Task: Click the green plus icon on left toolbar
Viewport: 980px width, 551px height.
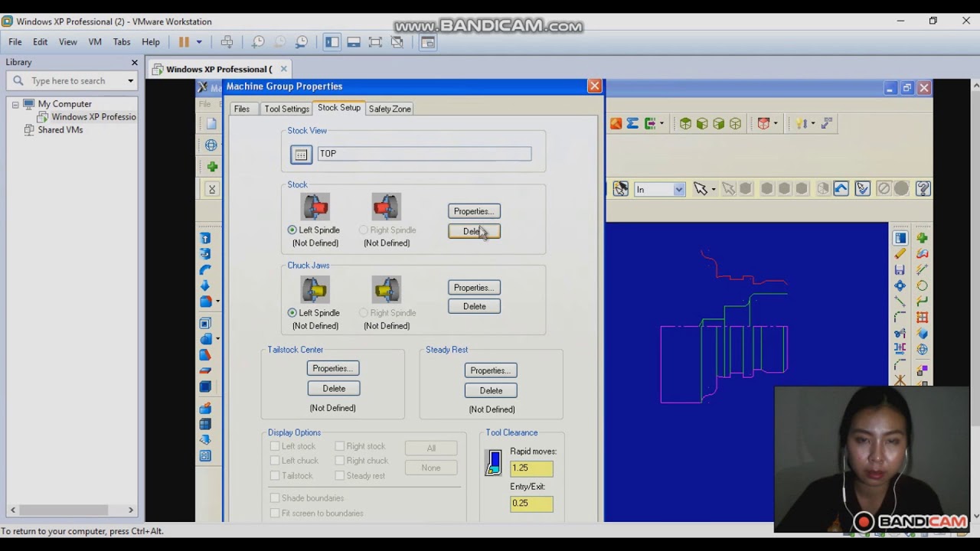Action: (212, 166)
